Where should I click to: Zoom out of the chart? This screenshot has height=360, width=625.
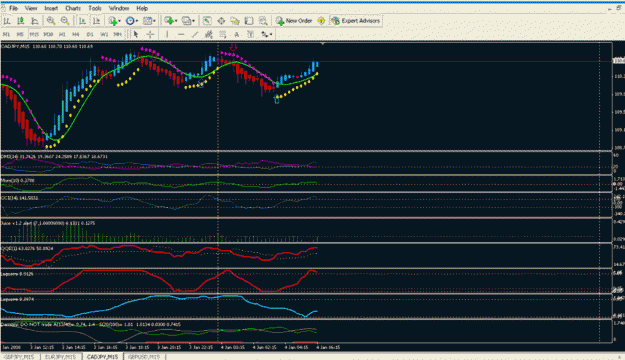click(x=65, y=21)
